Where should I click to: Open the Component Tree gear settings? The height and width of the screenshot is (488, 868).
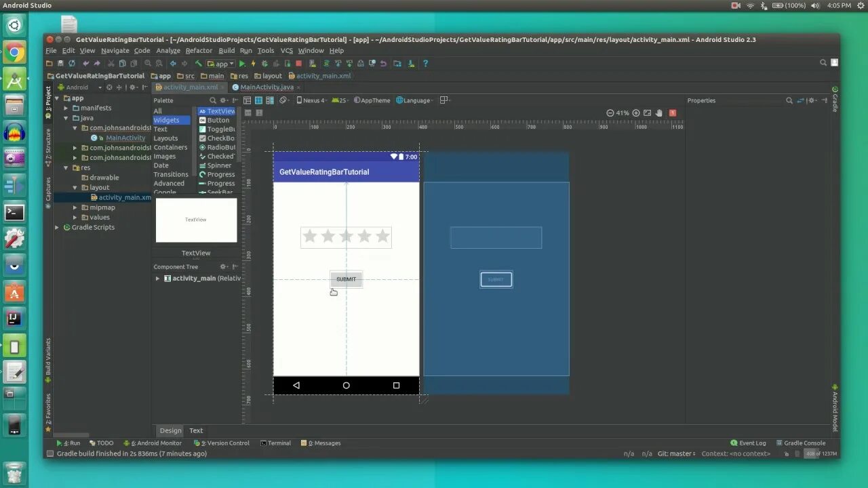pos(224,267)
